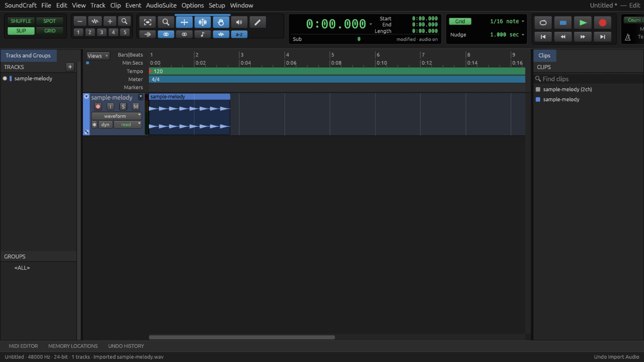The height and width of the screenshot is (362, 644).
Task: Record-enable the sample-melody track
Action: coord(98,107)
